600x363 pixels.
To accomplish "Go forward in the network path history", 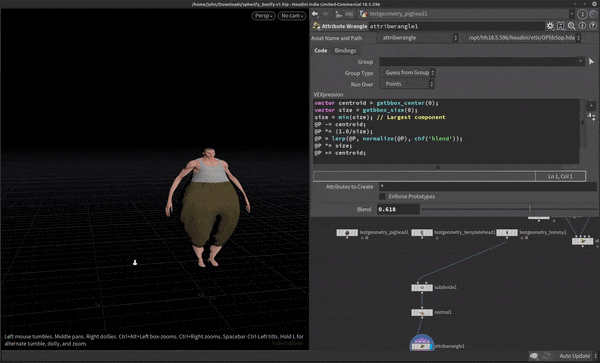I will pyautogui.click(x=326, y=14).
